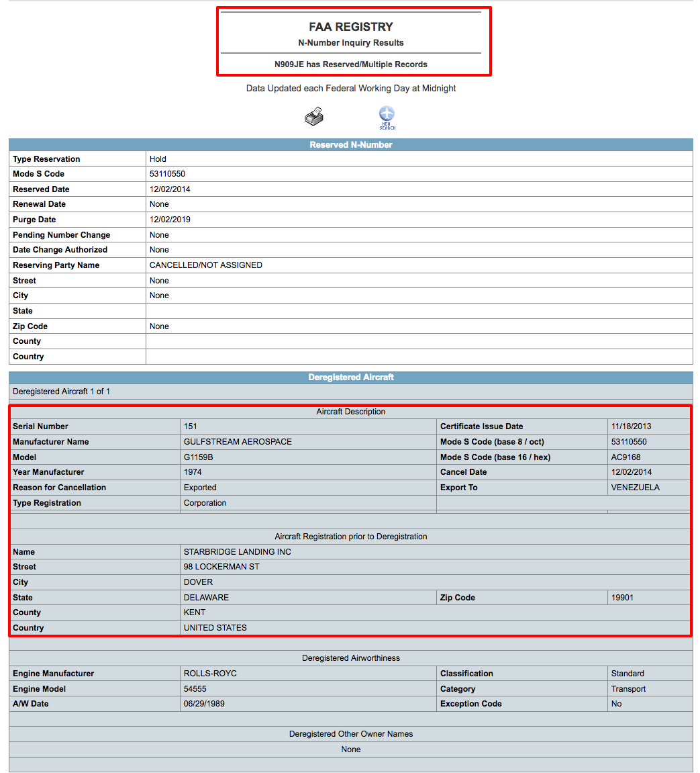
Task: Select 'GULFSTREAM AEROSPACE' manufacturer name
Action: point(238,442)
